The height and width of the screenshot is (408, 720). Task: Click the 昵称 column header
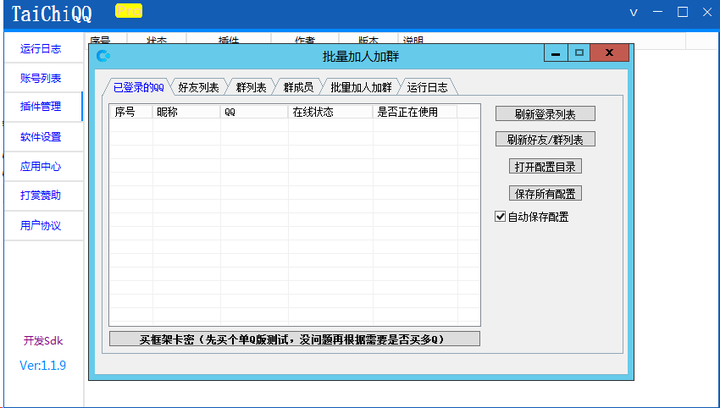tap(186, 112)
